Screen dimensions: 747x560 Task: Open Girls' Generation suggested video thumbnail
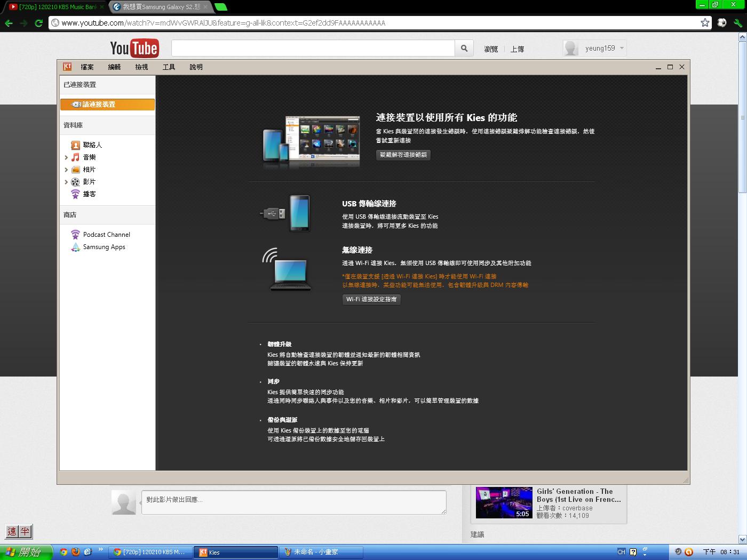coord(504,502)
